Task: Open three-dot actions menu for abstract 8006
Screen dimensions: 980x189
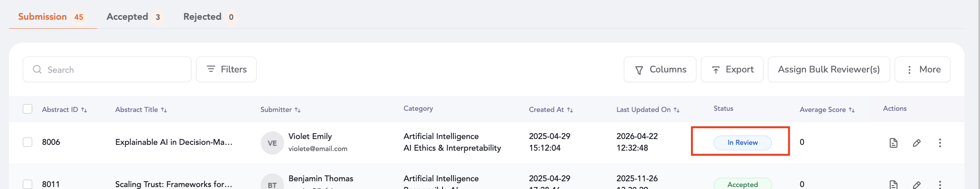Action: 940,143
